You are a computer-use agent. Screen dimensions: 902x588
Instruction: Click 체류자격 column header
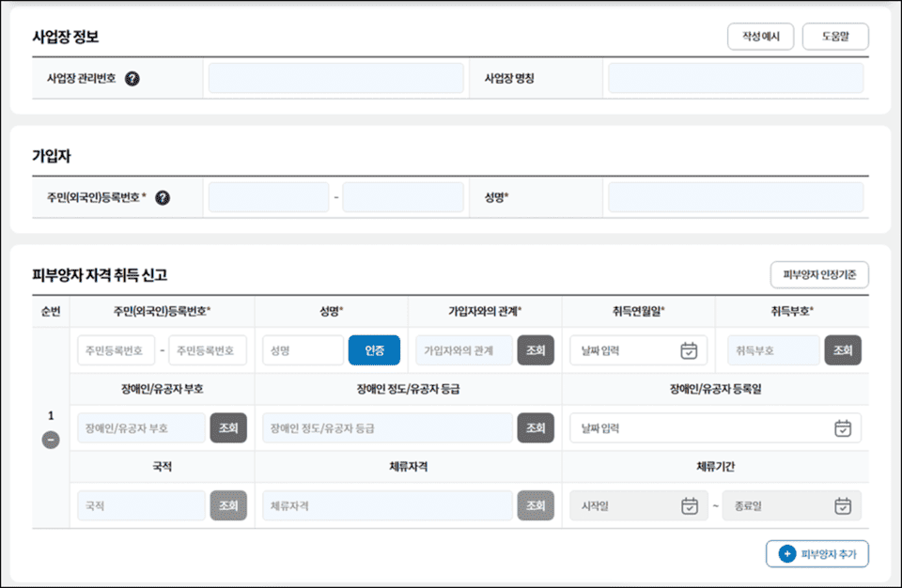(x=408, y=467)
